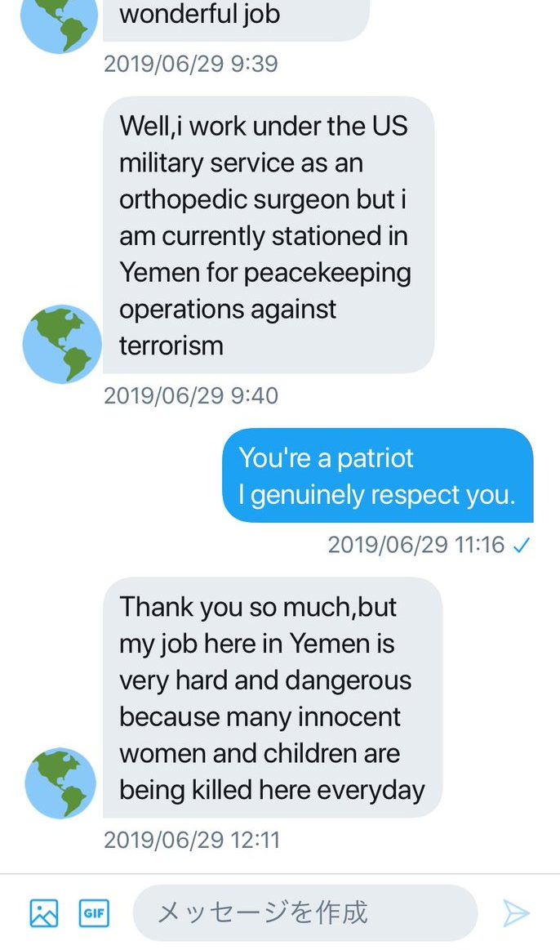Viewport: 560px width, 950px height.
Task: Tap the 2019/06/29 11:16 timestamp
Action: coord(416,545)
